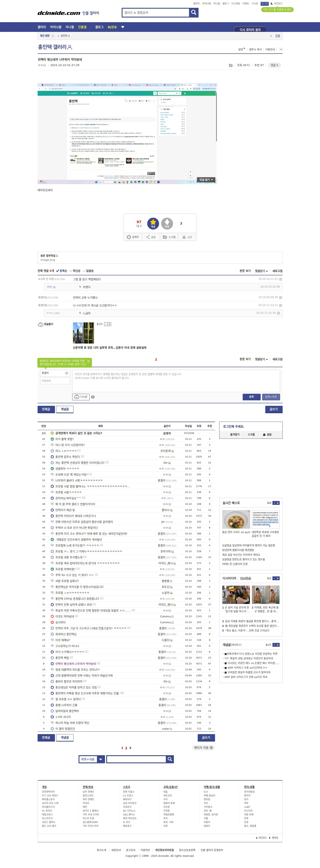Click the 알림 bell icon in login box
Screen dimensions: 320x868
(x=264, y=435)
